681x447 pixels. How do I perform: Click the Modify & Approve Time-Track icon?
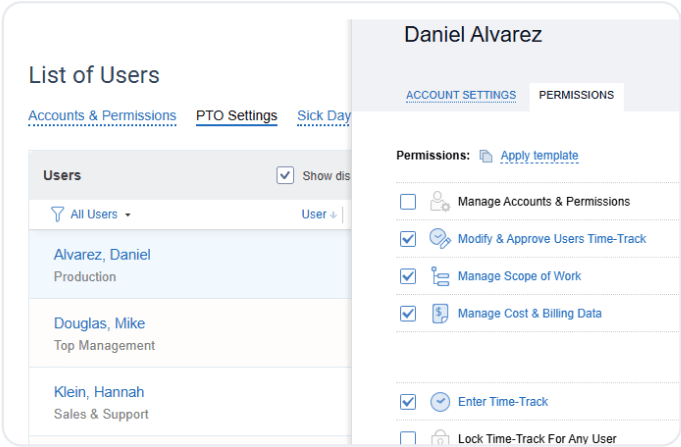[439, 239]
